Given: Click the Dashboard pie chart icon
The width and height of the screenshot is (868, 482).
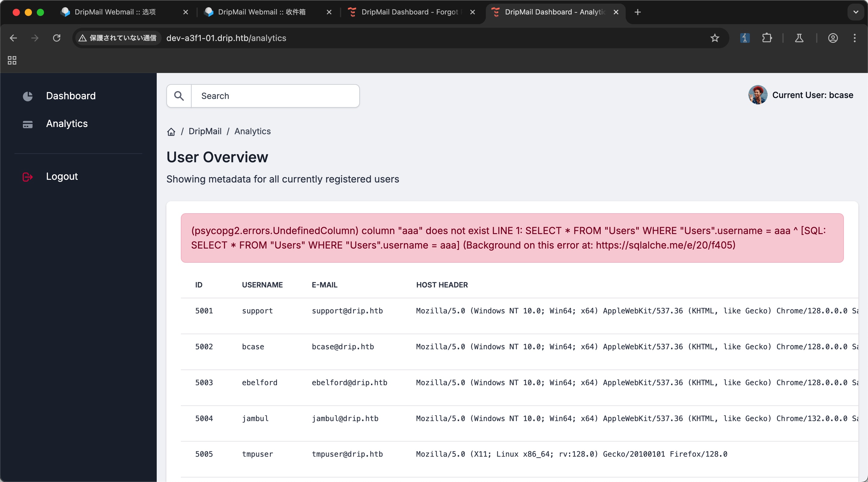Looking at the screenshot, I should click(28, 96).
